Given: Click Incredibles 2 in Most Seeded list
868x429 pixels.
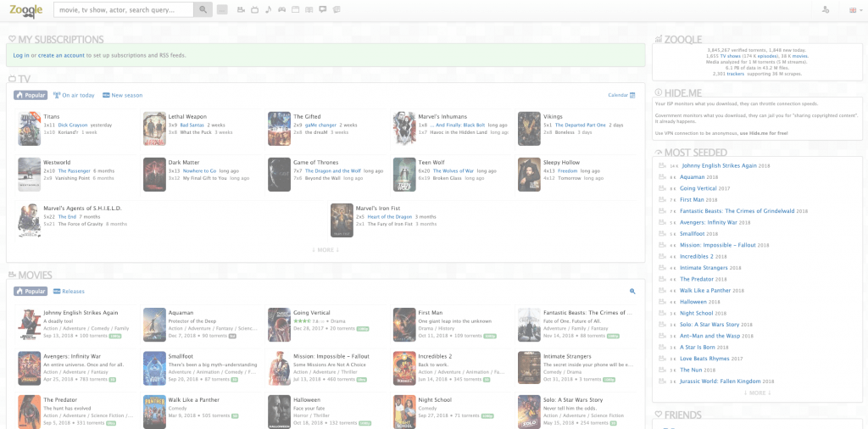Looking at the screenshot, I should point(697,257).
